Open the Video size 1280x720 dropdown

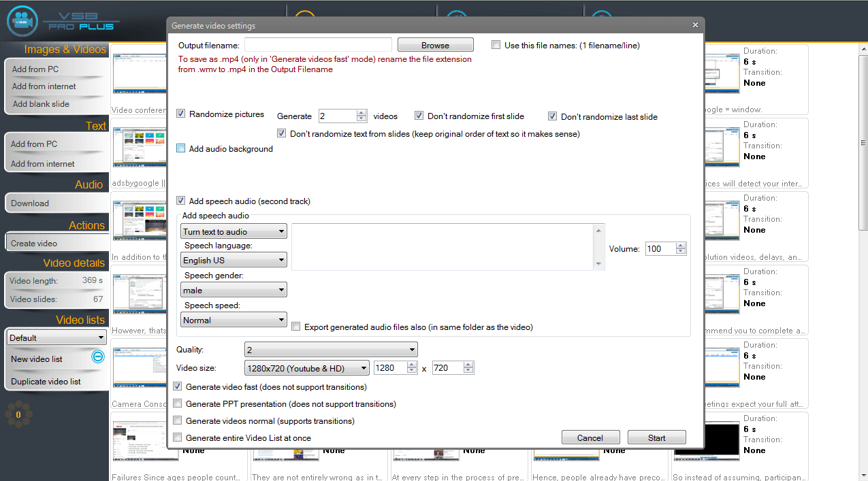(306, 368)
